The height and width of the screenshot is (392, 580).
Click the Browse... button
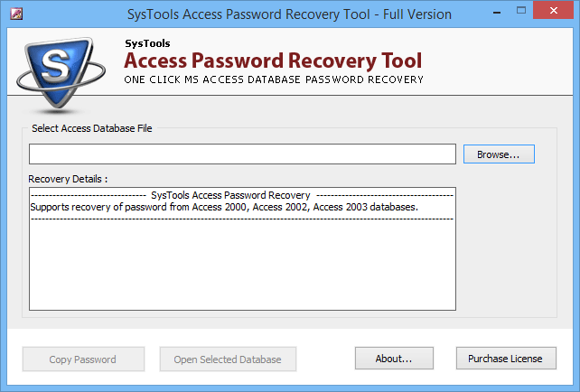pos(499,154)
